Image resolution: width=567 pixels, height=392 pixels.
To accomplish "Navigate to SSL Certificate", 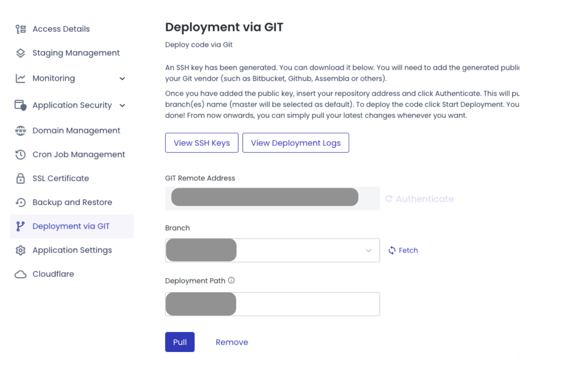I will tap(61, 178).
